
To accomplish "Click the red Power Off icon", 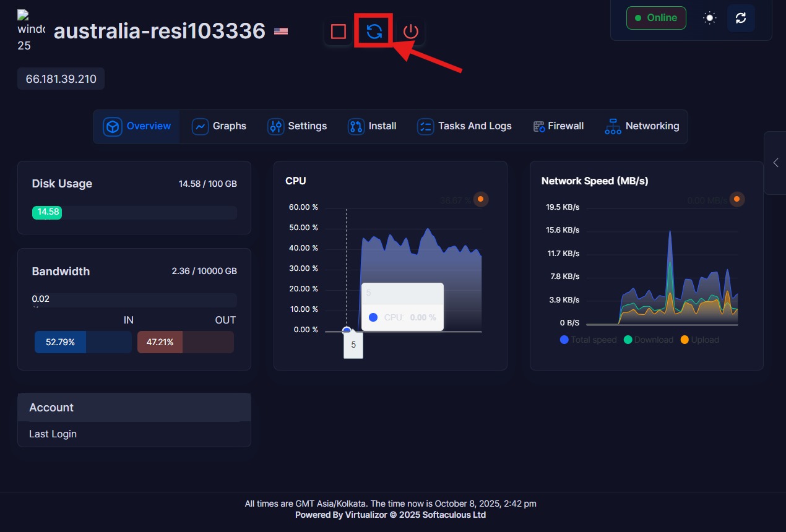I will (410, 32).
